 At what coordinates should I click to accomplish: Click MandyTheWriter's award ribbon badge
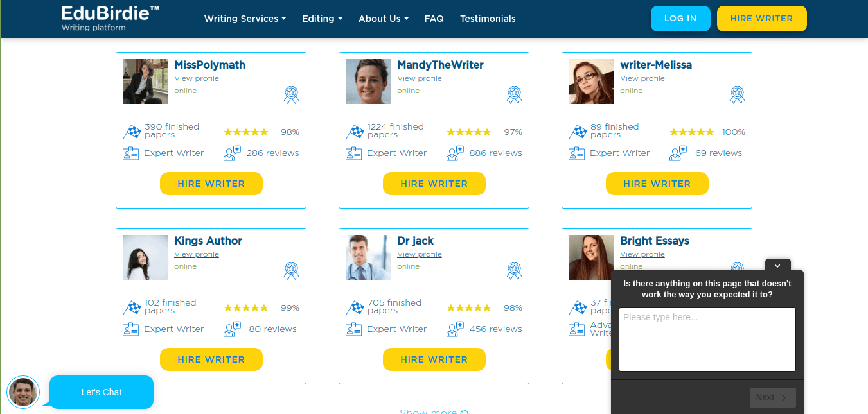(x=515, y=95)
